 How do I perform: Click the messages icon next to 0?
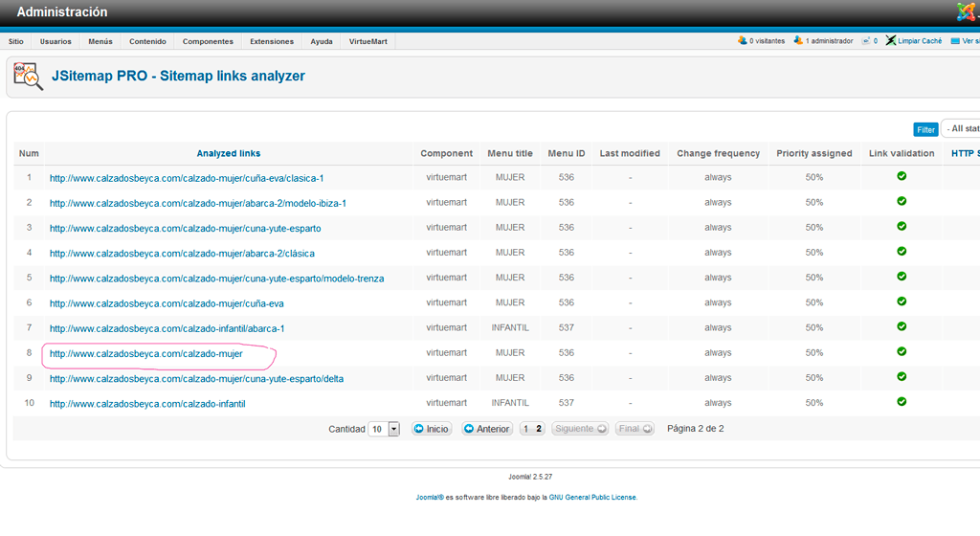(x=865, y=40)
